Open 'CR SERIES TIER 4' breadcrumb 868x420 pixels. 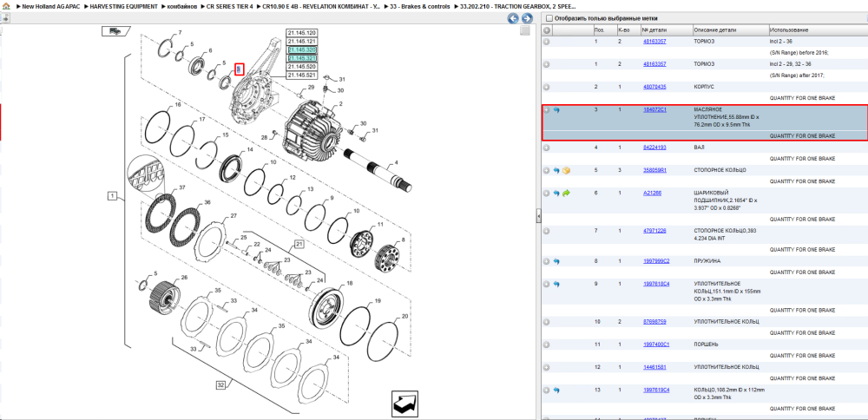coord(229,6)
